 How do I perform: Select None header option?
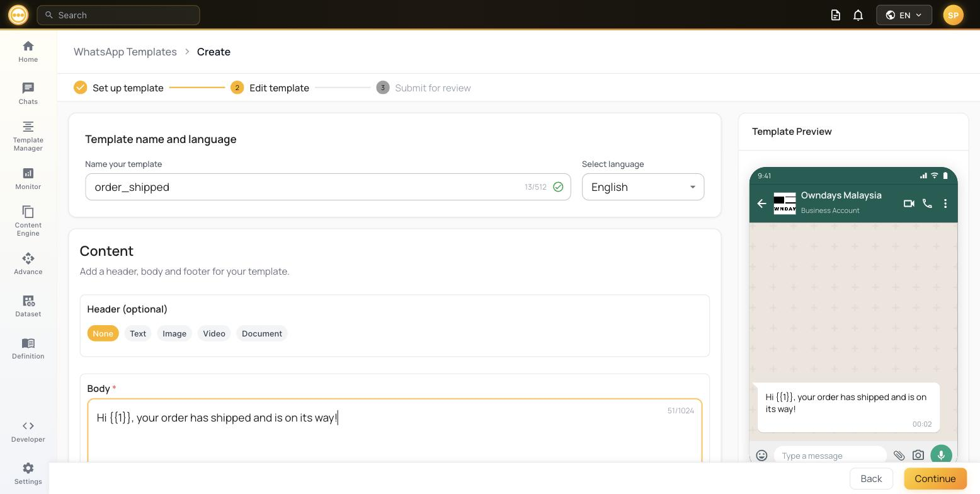[x=103, y=333]
